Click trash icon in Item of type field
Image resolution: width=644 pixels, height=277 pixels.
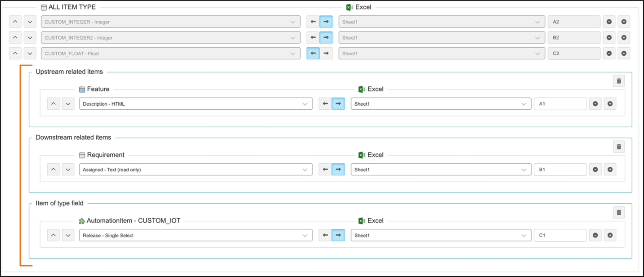tap(619, 213)
